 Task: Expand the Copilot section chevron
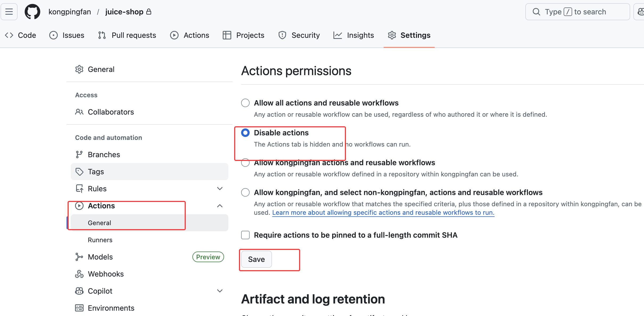220,291
